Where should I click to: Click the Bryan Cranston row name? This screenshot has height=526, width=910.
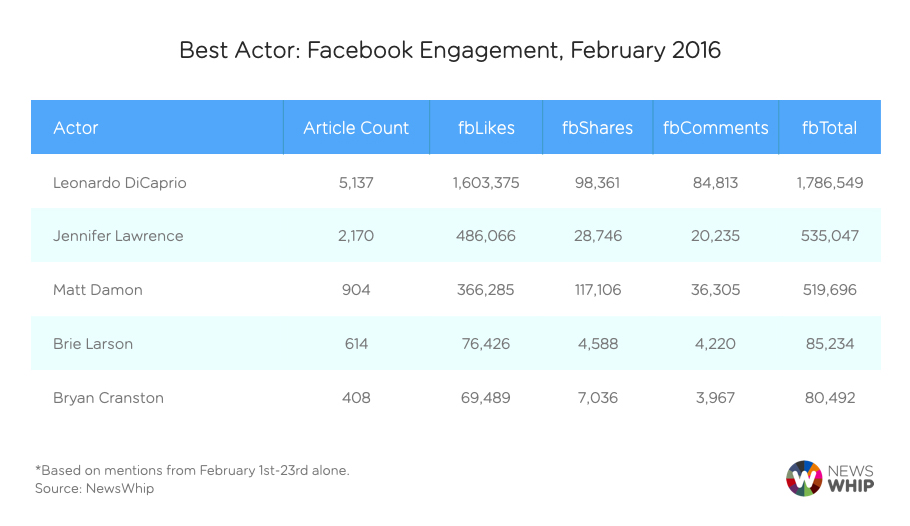pyautogui.click(x=108, y=398)
